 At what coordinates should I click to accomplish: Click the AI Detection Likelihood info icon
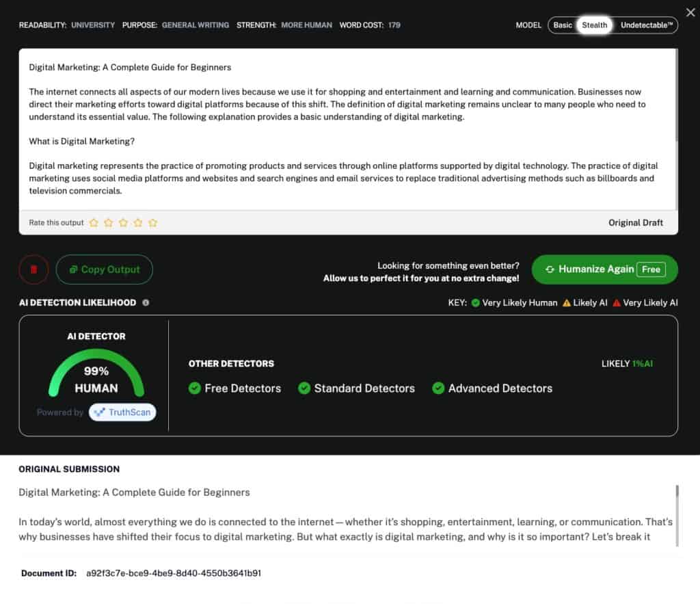point(146,302)
